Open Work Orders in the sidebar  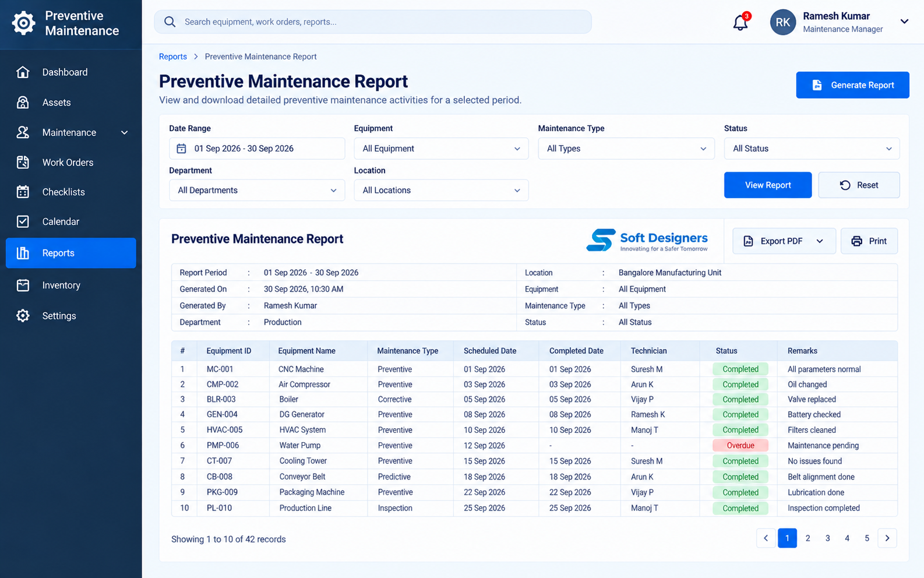(x=71, y=163)
